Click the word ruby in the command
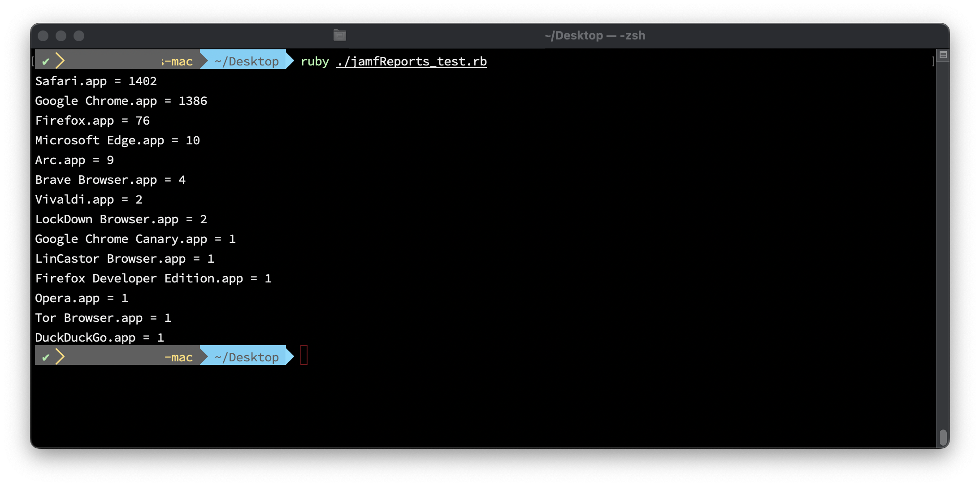Image resolution: width=980 pixels, height=486 pixels. coord(315,61)
